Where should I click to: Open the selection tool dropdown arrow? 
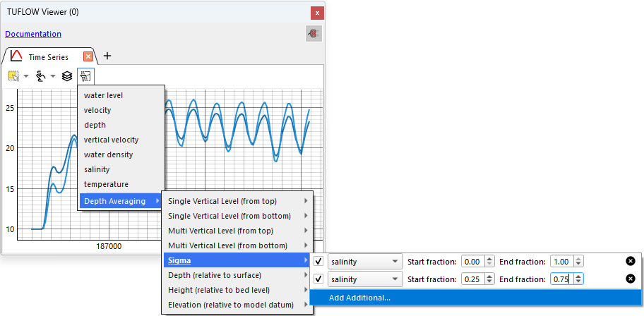pyautogui.click(x=26, y=76)
